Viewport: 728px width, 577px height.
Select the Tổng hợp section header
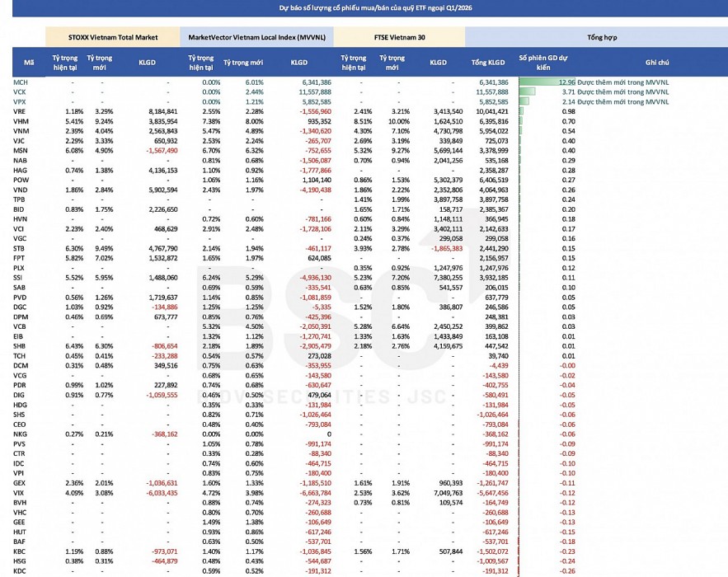point(596,37)
